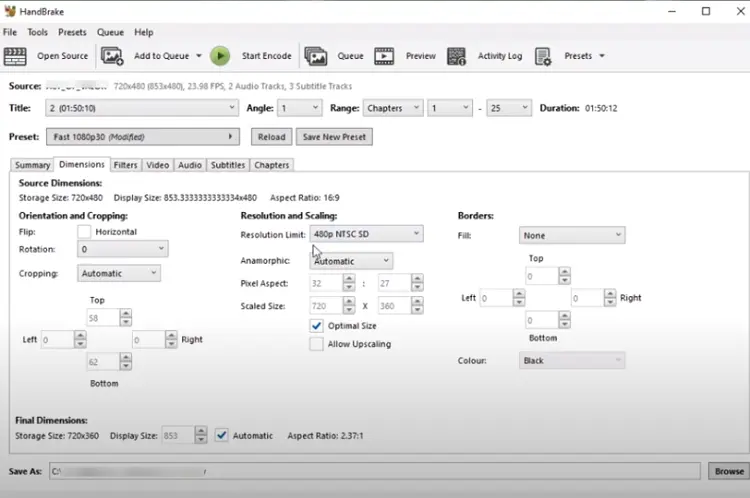Open the start chapter dropdown showing 1
Viewport: 750px width, 498px height.
click(x=450, y=108)
